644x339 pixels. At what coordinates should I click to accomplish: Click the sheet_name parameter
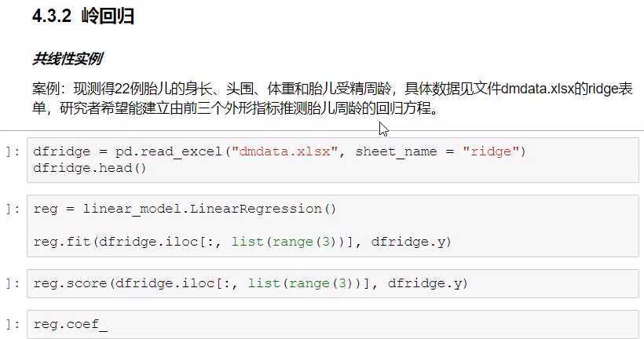click(x=396, y=151)
